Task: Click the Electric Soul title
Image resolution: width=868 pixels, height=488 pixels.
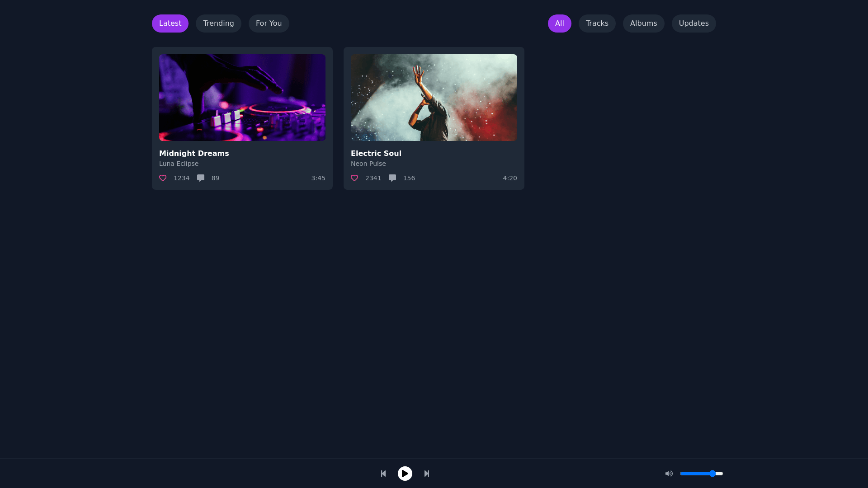Action: pos(376,154)
